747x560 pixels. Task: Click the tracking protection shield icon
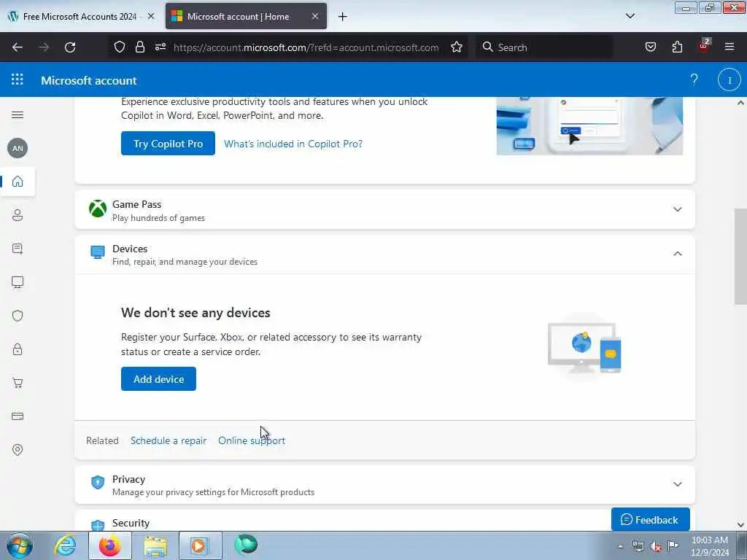point(120,47)
